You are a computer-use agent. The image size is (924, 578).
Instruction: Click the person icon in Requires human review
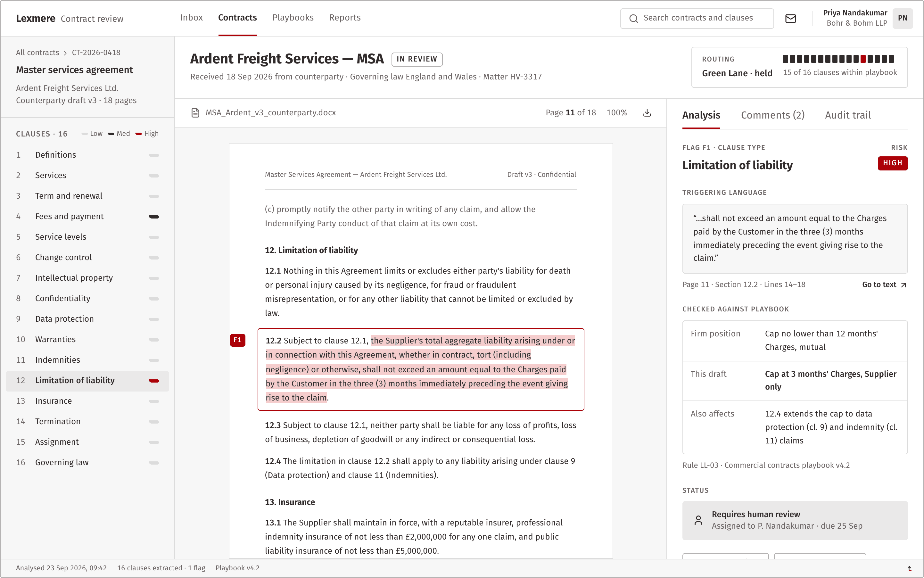698,520
